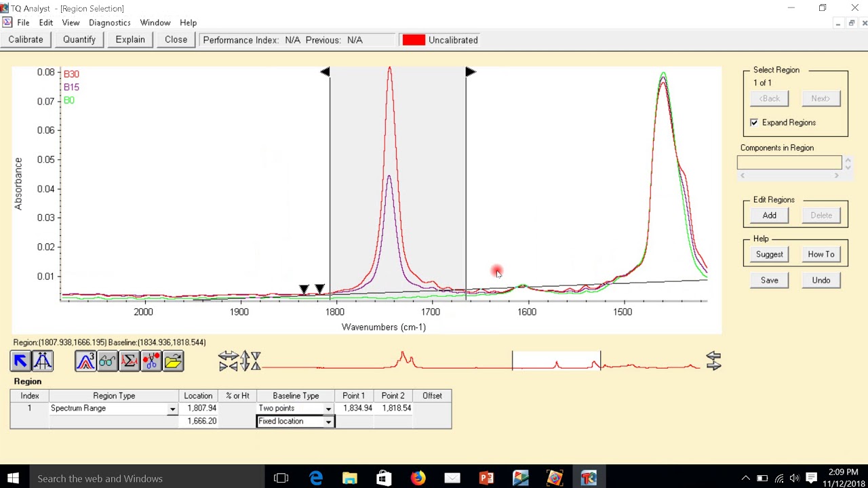Click the How To button
This screenshot has width=868, height=488.
click(x=821, y=254)
